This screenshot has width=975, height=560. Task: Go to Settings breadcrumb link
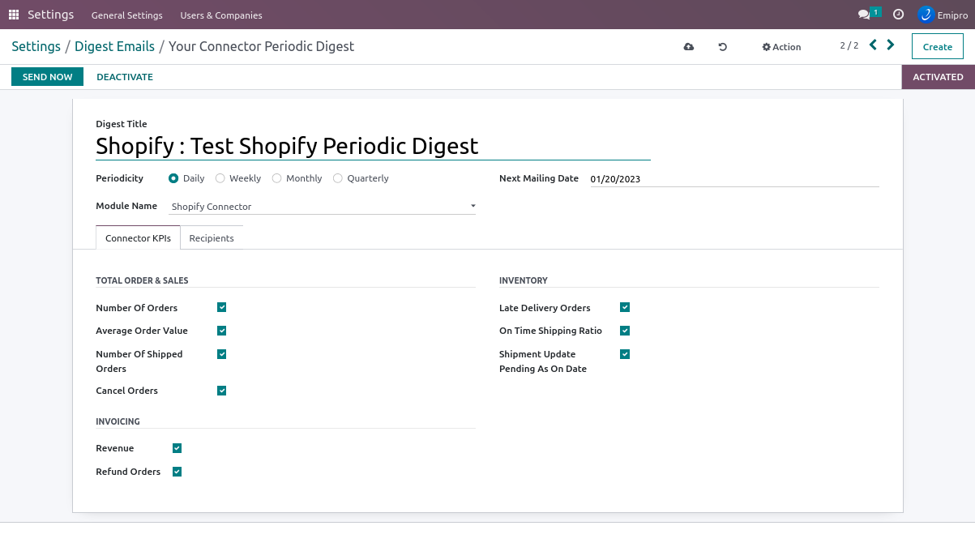[36, 46]
